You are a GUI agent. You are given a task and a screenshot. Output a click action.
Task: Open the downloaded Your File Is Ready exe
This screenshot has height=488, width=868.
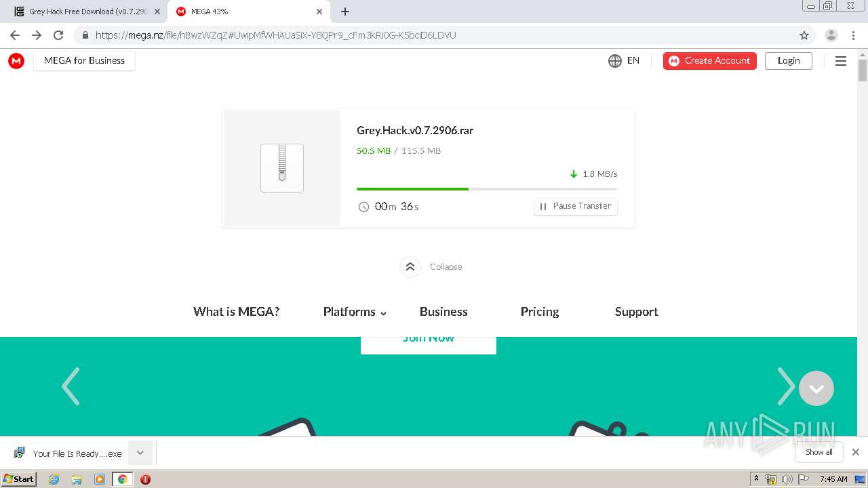[68, 453]
